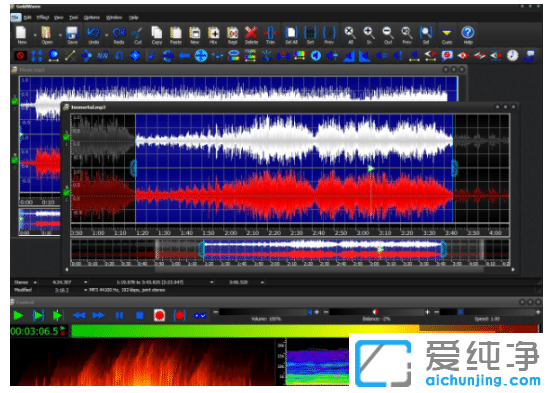Open the Effect menu
This screenshot has width=549, height=393.
(x=43, y=17)
